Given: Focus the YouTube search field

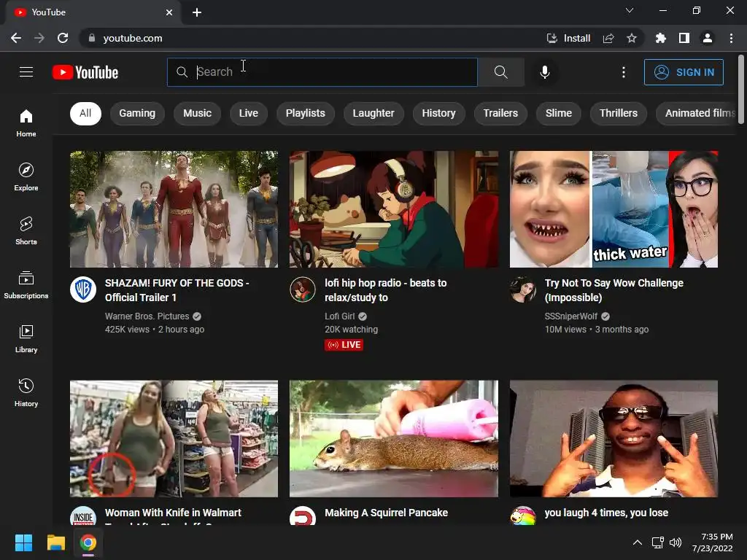Looking at the screenshot, I should tap(322, 72).
